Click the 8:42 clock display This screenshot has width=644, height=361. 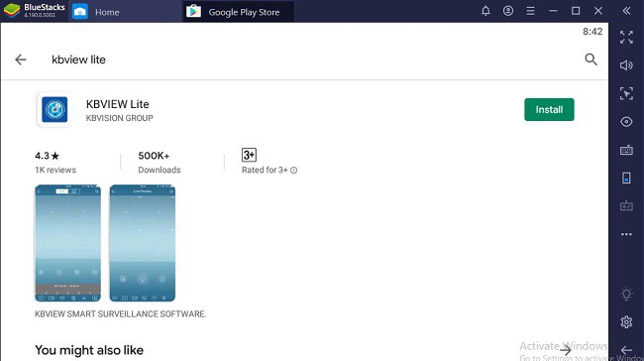pos(592,32)
